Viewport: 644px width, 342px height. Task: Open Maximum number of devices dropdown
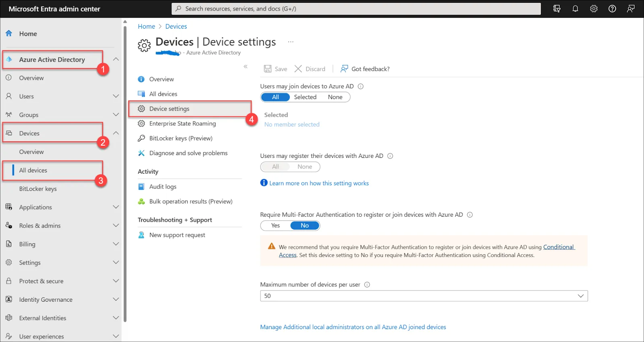point(424,296)
